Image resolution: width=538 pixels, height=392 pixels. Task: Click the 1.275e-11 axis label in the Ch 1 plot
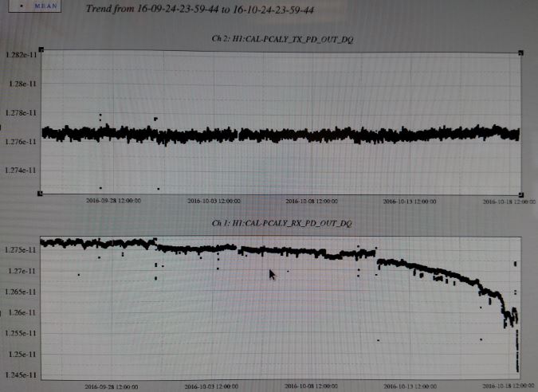tap(20, 250)
